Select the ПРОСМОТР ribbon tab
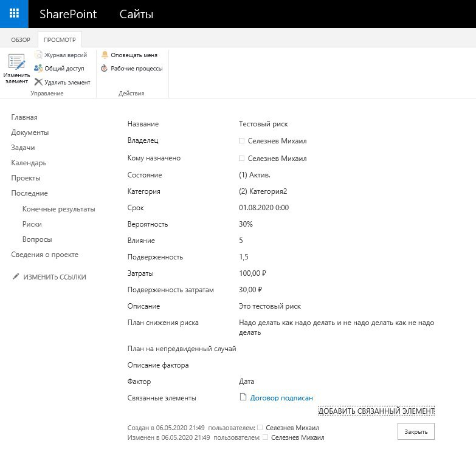The height and width of the screenshot is (466, 476). click(x=60, y=39)
